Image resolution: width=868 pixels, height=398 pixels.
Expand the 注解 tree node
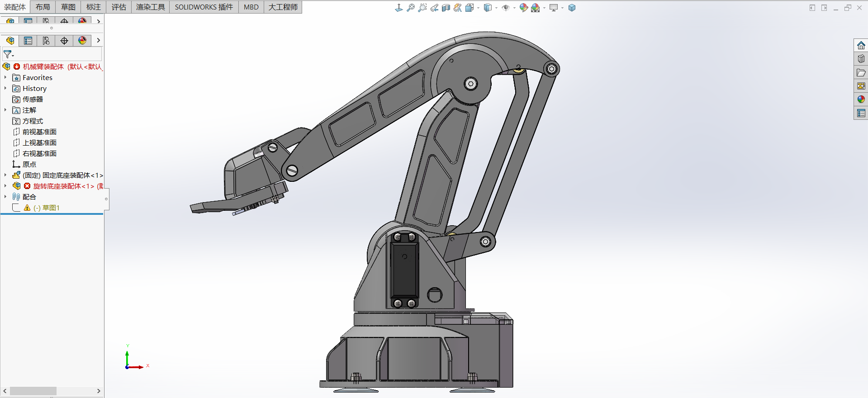(5, 110)
